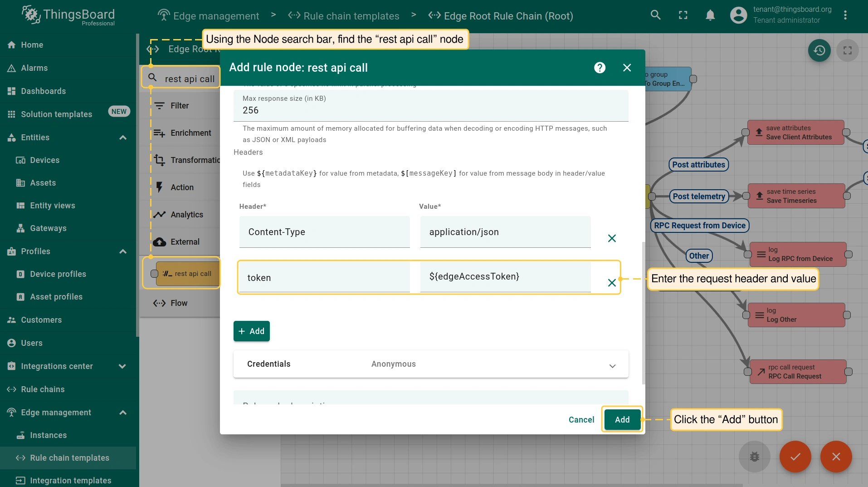Collapse the Edge management sidebar section
The height and width of the screenshot is (487, 868).
123,413
